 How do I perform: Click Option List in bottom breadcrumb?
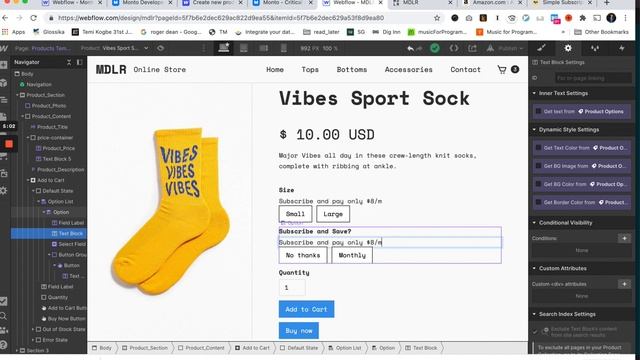(x=345, y=348)
